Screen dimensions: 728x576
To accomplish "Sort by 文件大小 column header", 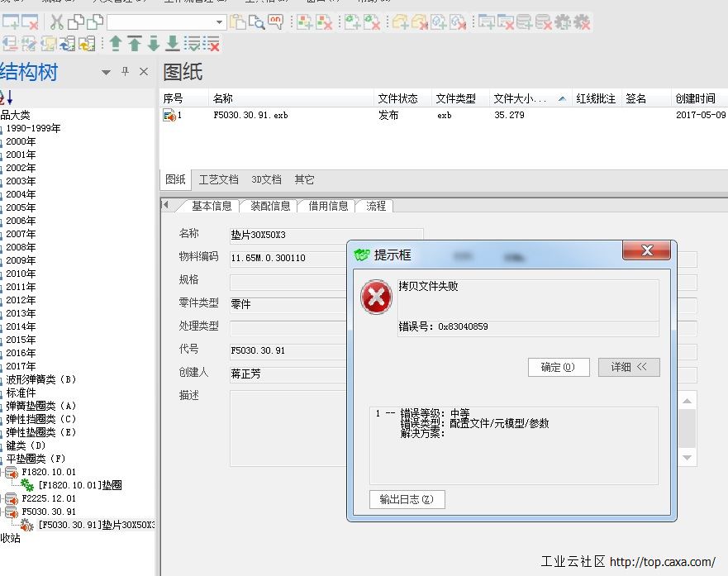I will 530,98.
